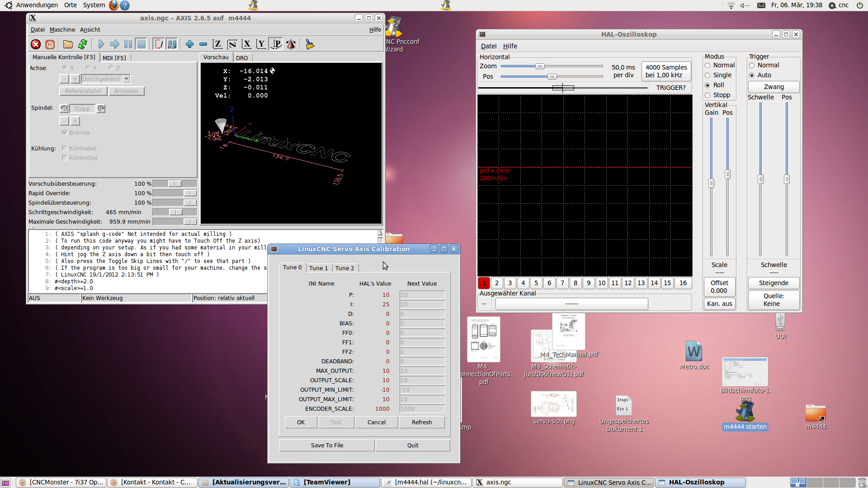
Task: Toggle the machine power icon
Action: (x=50, y=44)
